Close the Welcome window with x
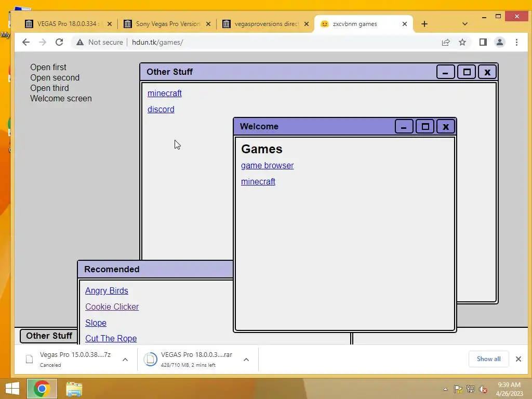 [x=445, y=127]
